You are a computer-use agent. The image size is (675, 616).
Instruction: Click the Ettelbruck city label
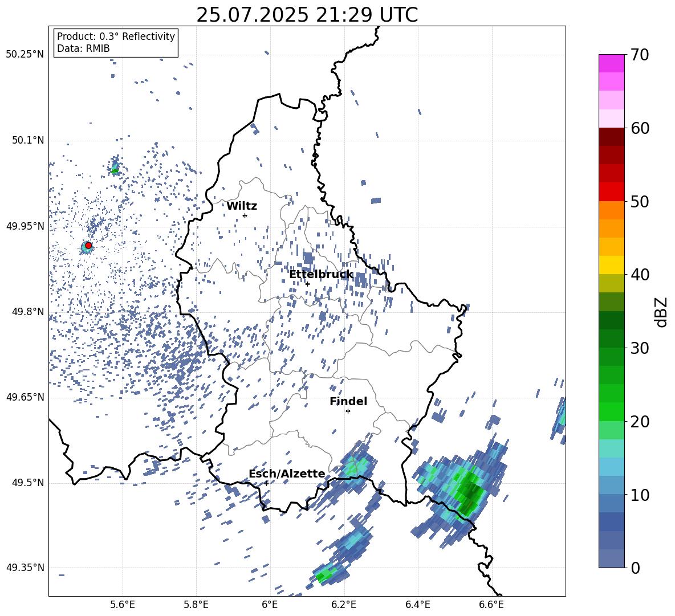(x=321, y=275)
